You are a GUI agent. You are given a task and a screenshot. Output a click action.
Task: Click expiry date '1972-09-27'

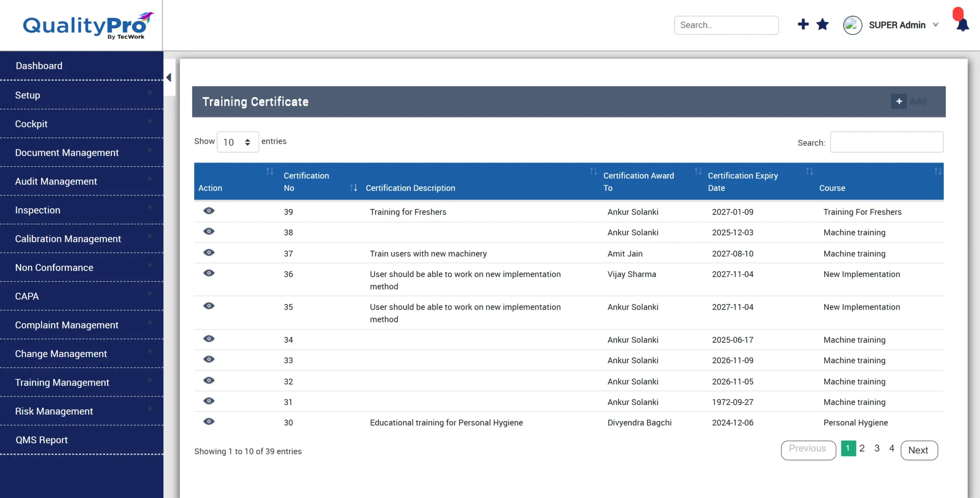(x=733, y=402)
